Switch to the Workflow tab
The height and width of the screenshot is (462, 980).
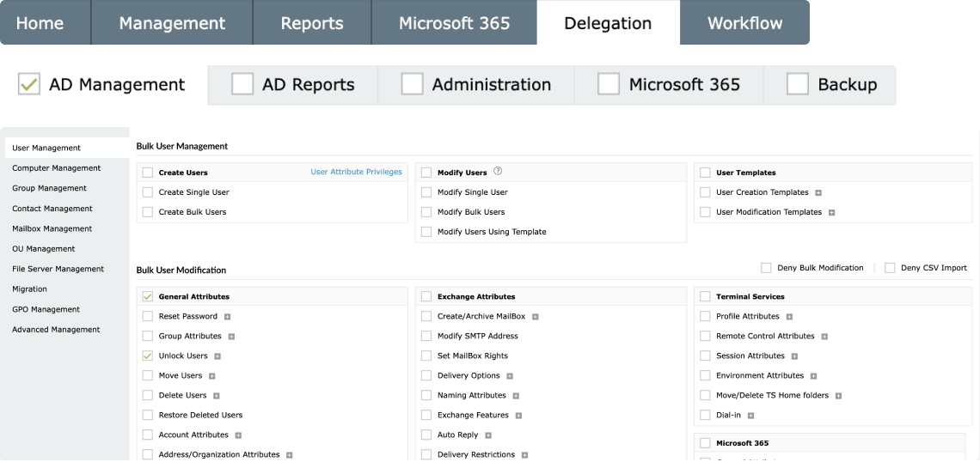744,23
